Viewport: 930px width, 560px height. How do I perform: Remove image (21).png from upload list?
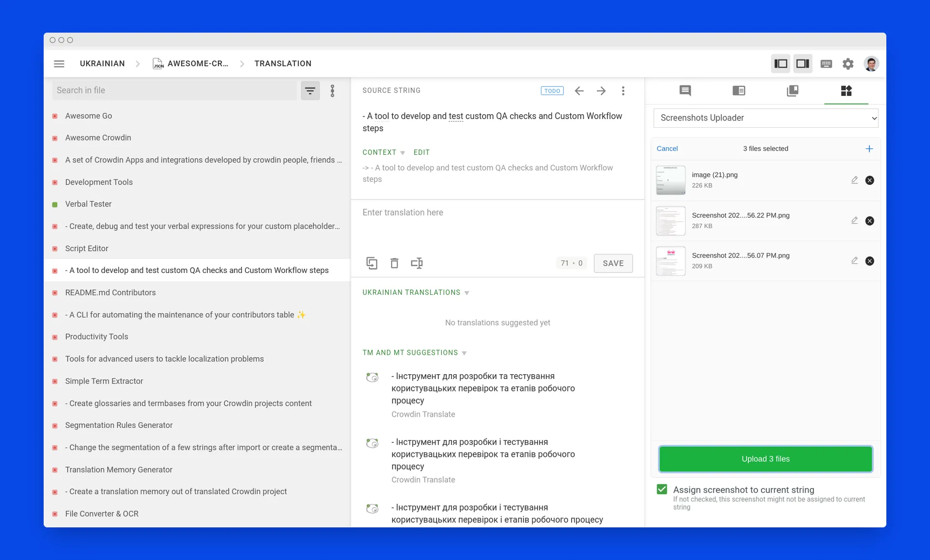click(870, 181)
